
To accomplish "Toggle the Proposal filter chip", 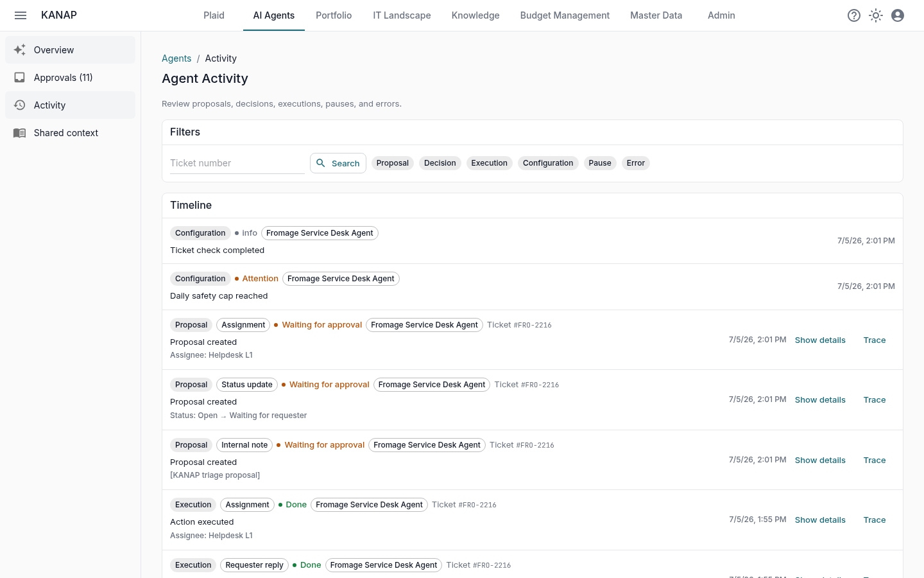I will click(393, 163).
